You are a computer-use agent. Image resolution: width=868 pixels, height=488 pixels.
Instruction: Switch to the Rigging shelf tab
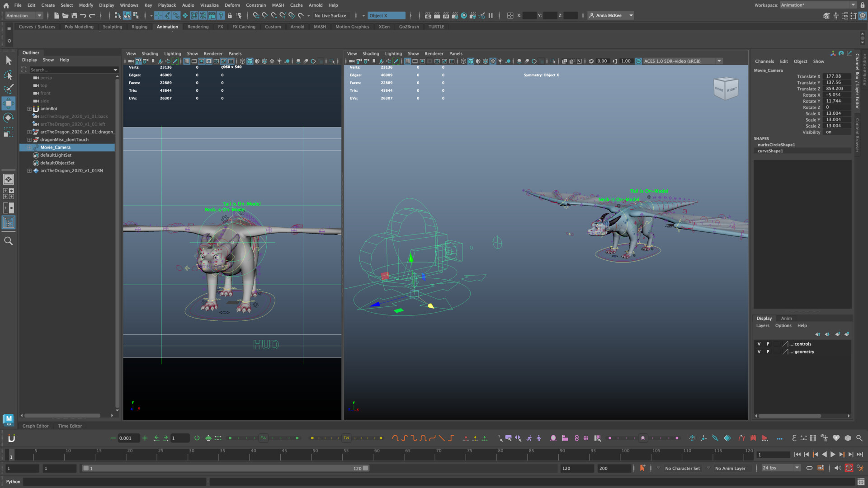pos(139,27)
